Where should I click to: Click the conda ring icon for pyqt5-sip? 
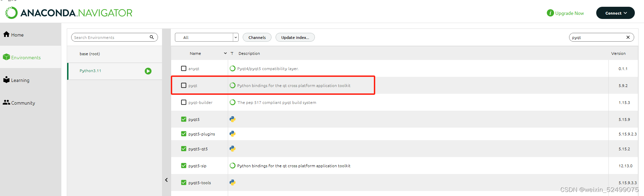coord(233,166)
